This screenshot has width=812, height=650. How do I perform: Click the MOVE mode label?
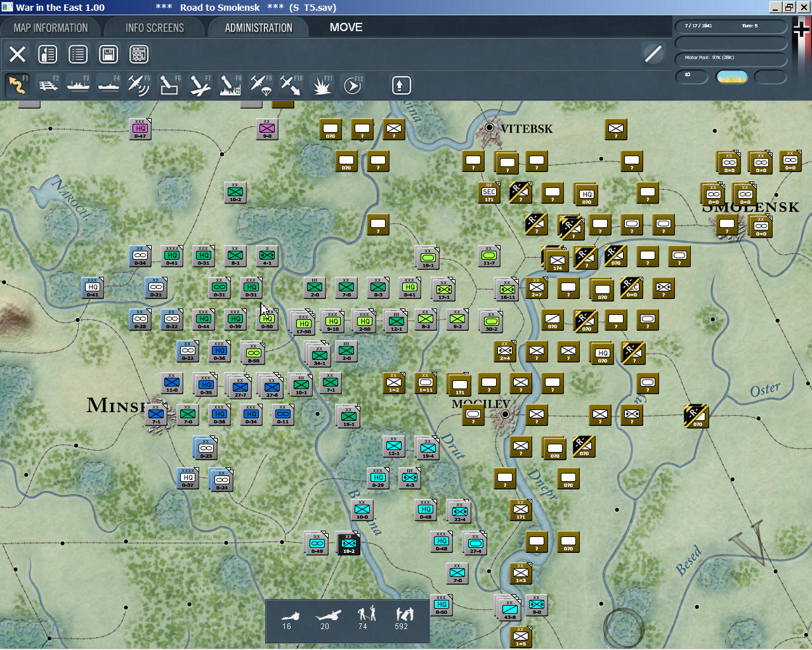(x=346, y=27)
